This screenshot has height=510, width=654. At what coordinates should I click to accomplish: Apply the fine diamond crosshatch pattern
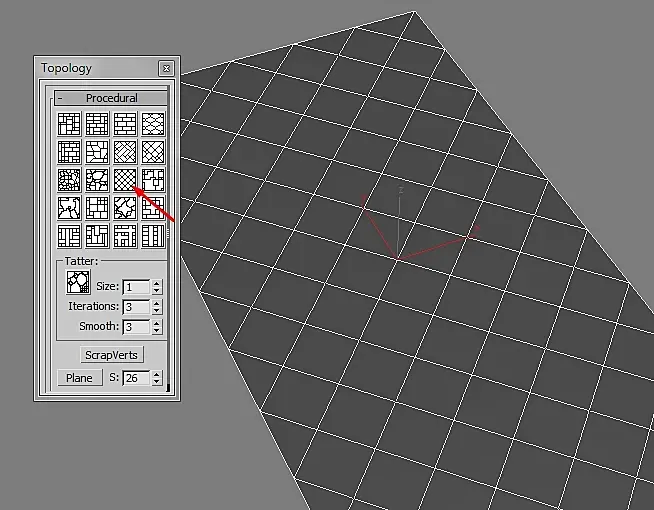[x=125, y=180]
